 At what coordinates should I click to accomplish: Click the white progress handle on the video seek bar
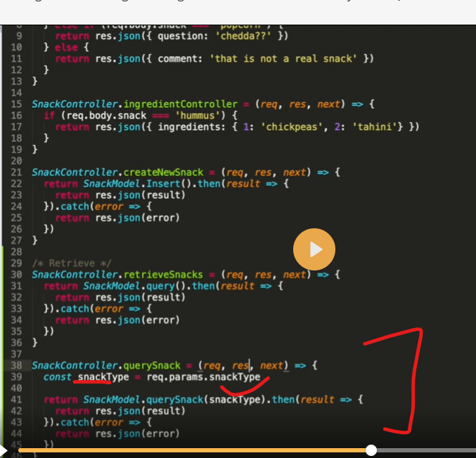371,450
